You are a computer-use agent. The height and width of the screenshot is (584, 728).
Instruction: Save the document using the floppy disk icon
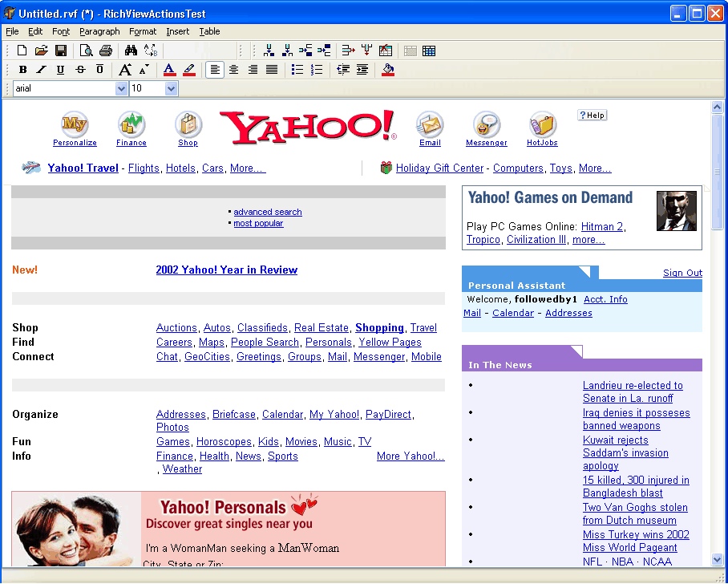(x=60, y=51)
